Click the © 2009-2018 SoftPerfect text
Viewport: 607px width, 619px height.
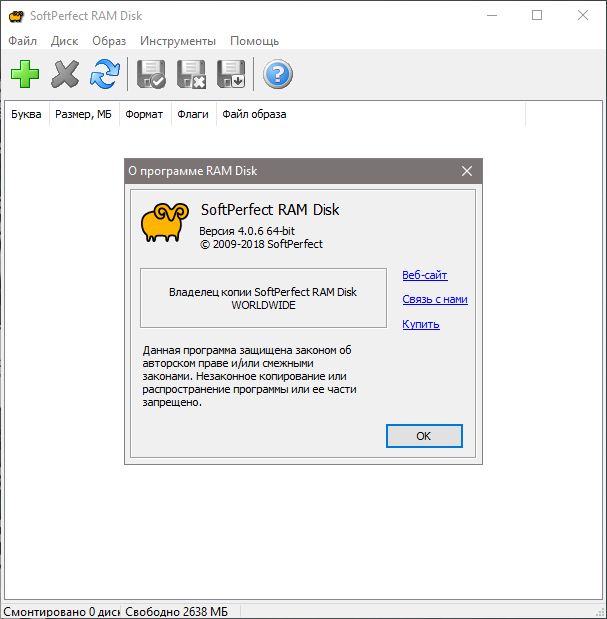pyautogui.click(x=261, y=244)
